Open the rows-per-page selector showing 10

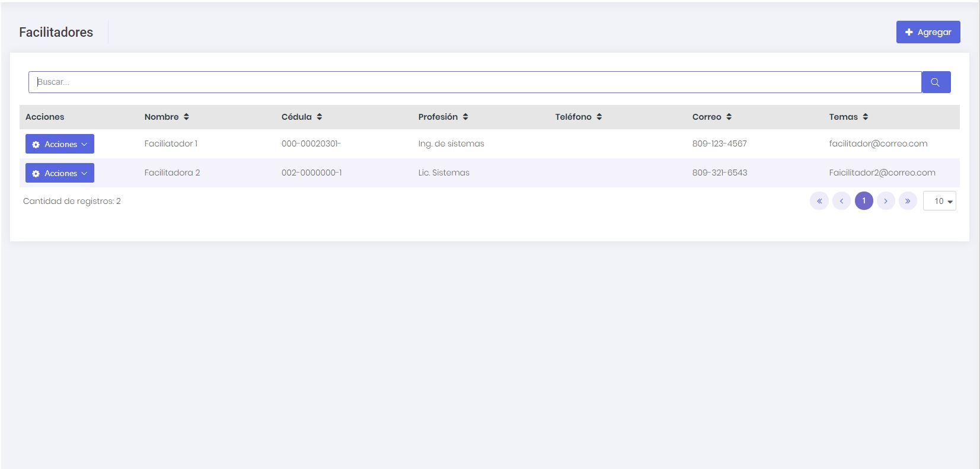pyautogui.click(x=940, y=201)
